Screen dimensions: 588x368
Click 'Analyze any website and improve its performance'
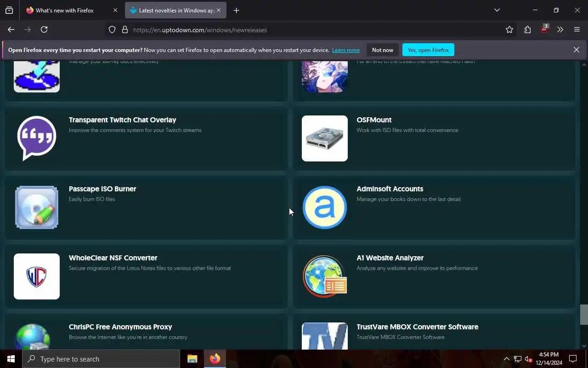pos(417,268)
